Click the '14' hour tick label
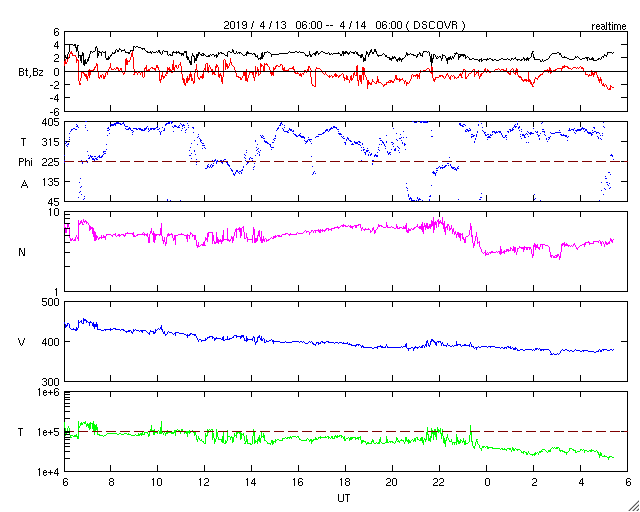The height and width of the screenshot is (512, 640). click(251, 481)
